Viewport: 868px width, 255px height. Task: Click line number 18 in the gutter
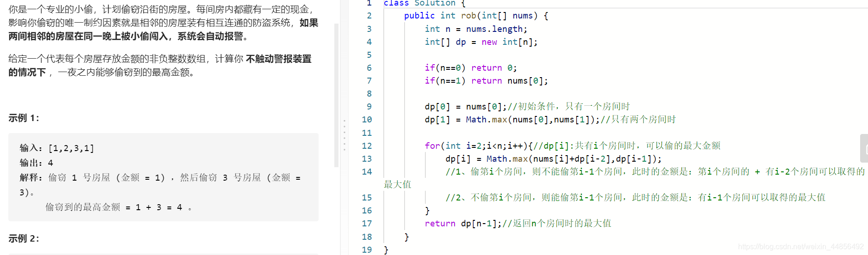(367, 237)
